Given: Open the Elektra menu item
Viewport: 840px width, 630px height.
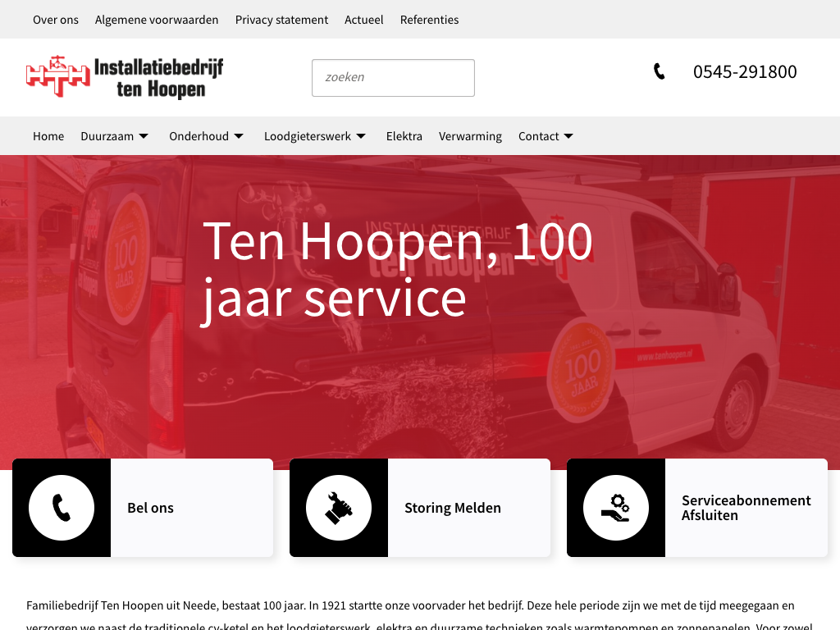Looking at the screenshot, I should pyautogui.click(x=404, y=136).
